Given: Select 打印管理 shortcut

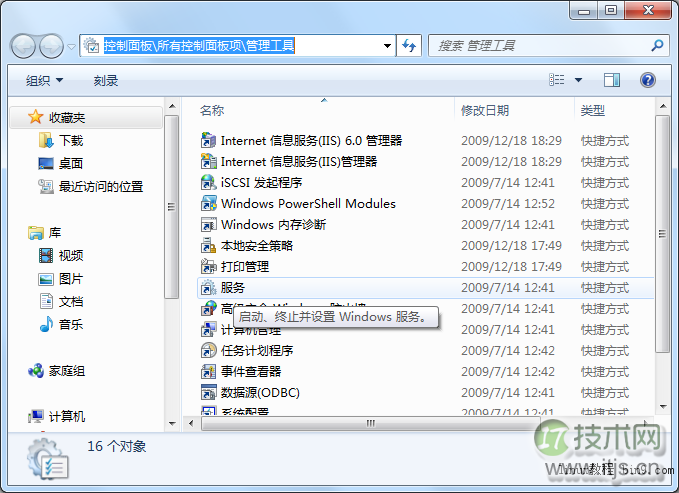Looking at the screenshot, I should (x=245, y=266).
